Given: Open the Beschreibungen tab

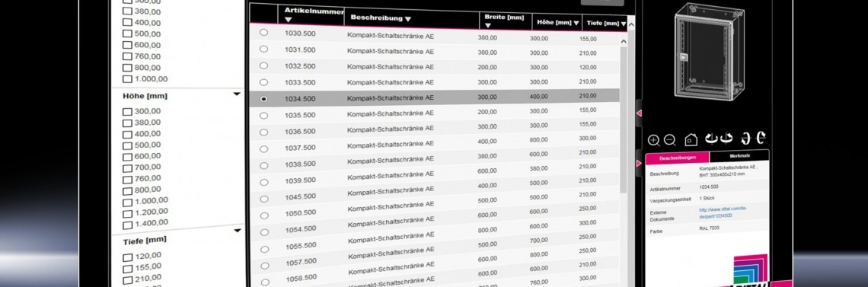Looking at the screenshot, I should pos(678,158).
